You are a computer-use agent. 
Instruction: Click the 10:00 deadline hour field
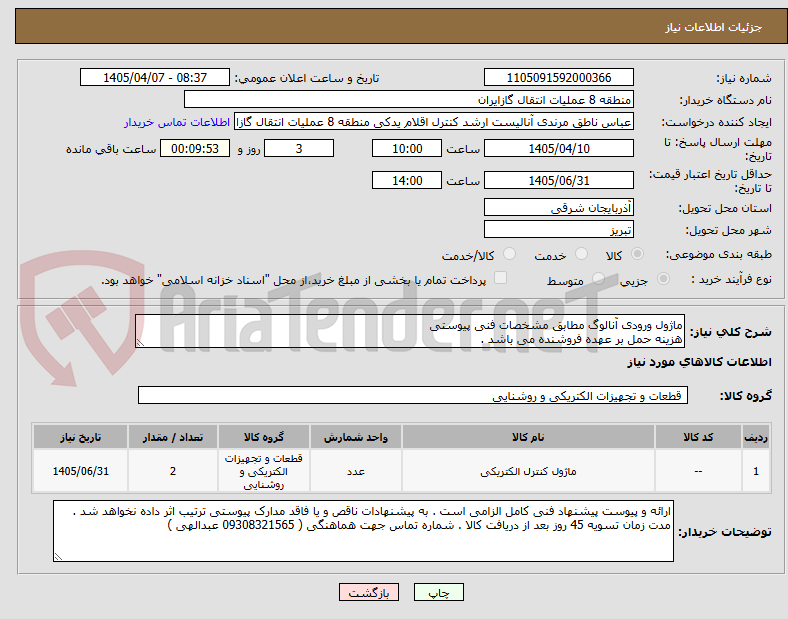tap(407, 149)
